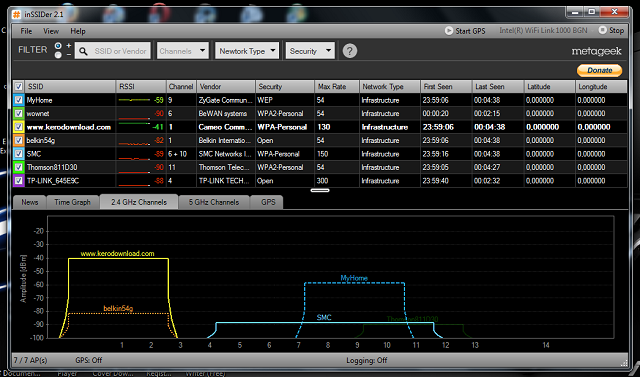
Task: Sort by First Seen column header
Action: [446, 86]
